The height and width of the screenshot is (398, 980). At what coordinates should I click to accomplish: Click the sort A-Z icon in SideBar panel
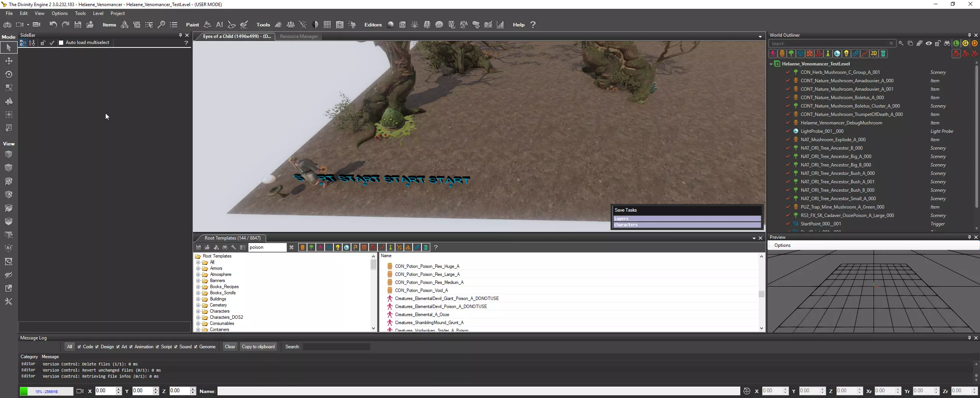pos(32,43)
